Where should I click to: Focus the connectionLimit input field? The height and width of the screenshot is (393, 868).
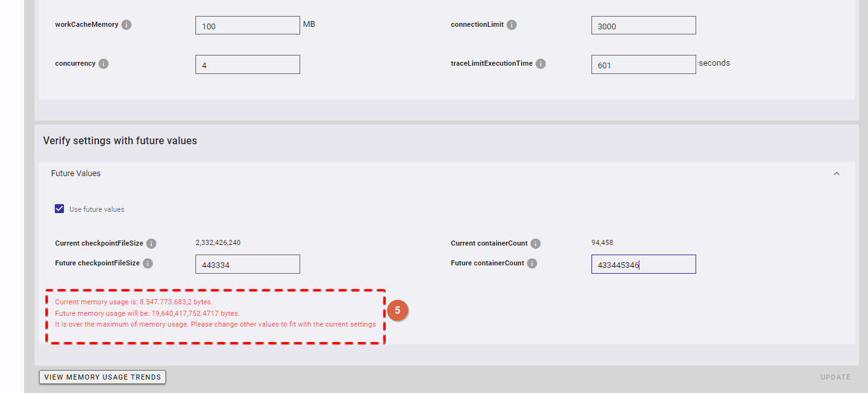click(644, 26)
